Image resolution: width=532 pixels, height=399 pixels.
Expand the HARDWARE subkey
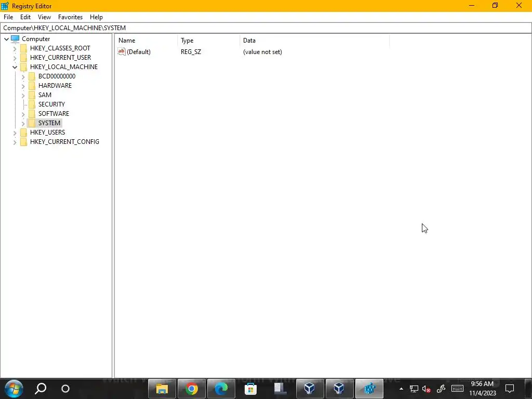click(23, 86)
